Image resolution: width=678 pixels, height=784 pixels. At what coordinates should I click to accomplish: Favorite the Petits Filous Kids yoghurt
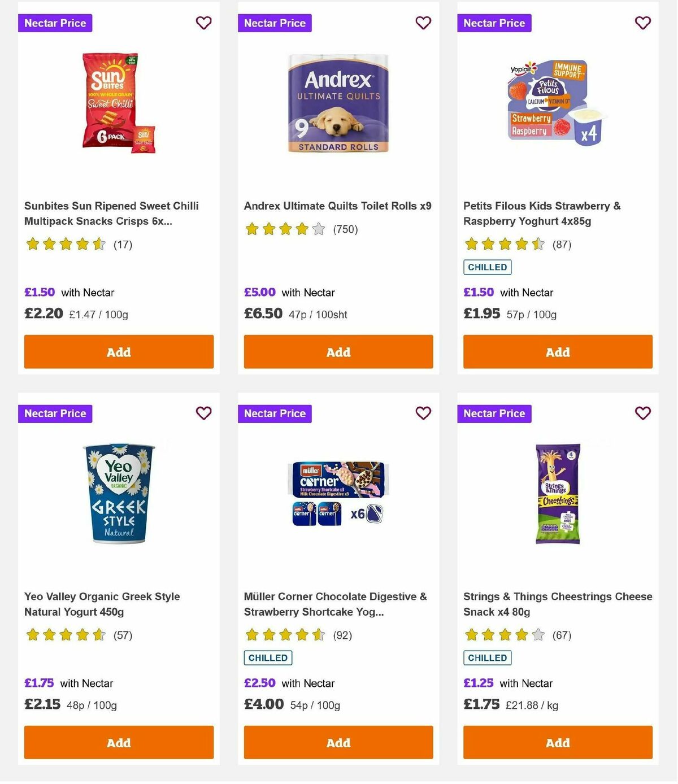[x=642, y=23]
